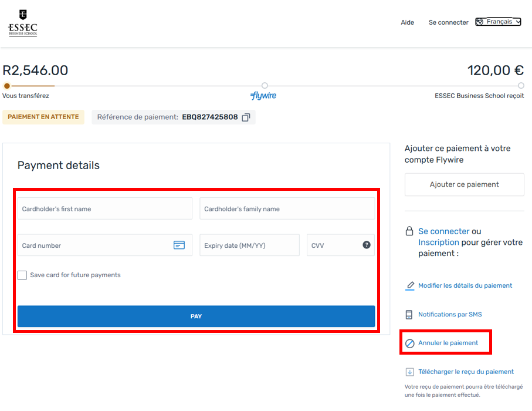
Task: Click the download receipt icon
Action: pos(409,372)
